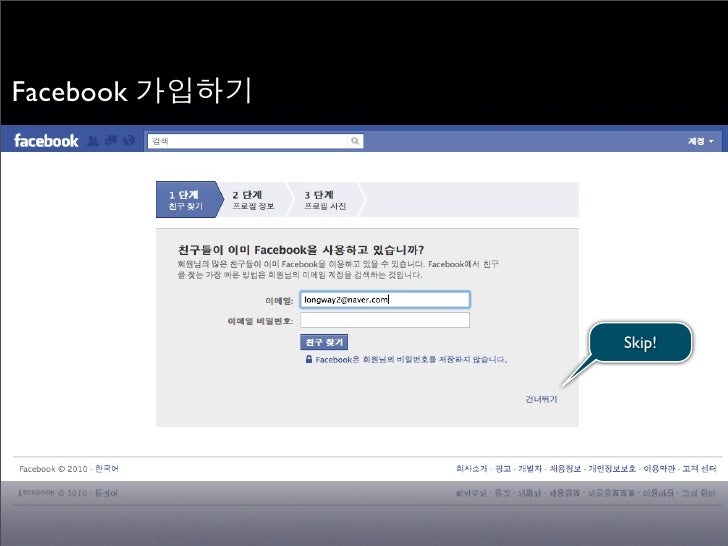Click the padlock icon beside the password note

click(309, 359)
